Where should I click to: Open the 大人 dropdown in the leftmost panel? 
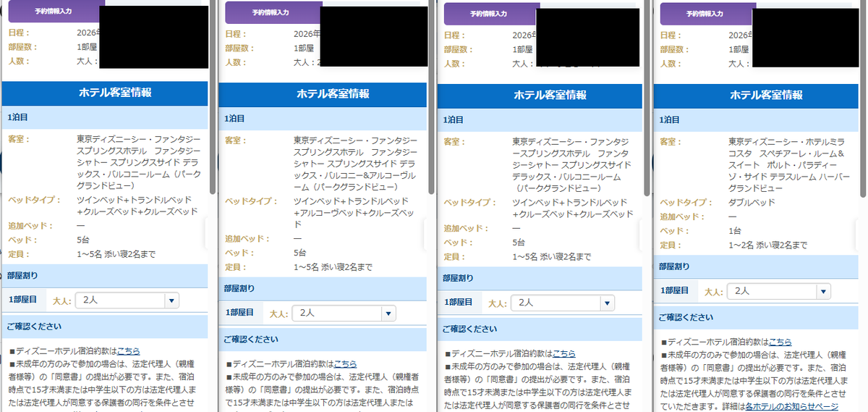(127, 300)
